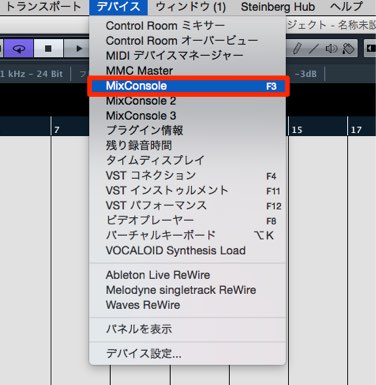Choose MMC Master from the menu
This screenshot has height=385, width=376.
coord(187,71)
